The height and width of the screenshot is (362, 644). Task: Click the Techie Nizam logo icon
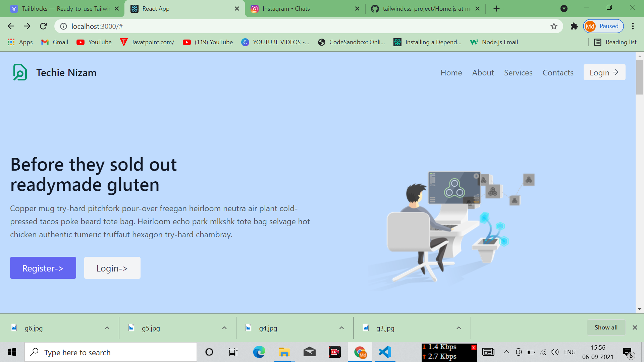(x=20, y=72)
